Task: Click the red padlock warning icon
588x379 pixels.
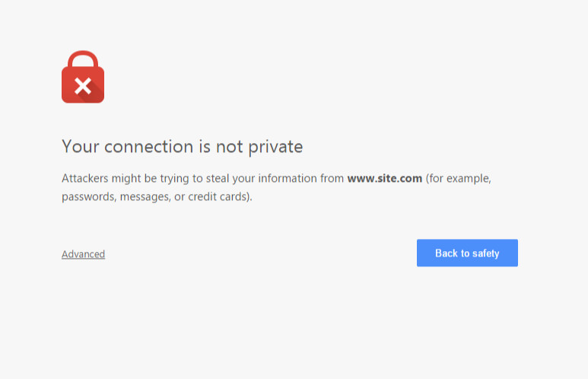Action: (83, 78)
